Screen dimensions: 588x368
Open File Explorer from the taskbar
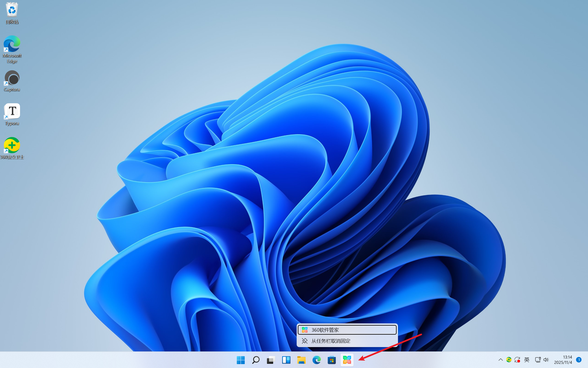[x=301, y=360]
